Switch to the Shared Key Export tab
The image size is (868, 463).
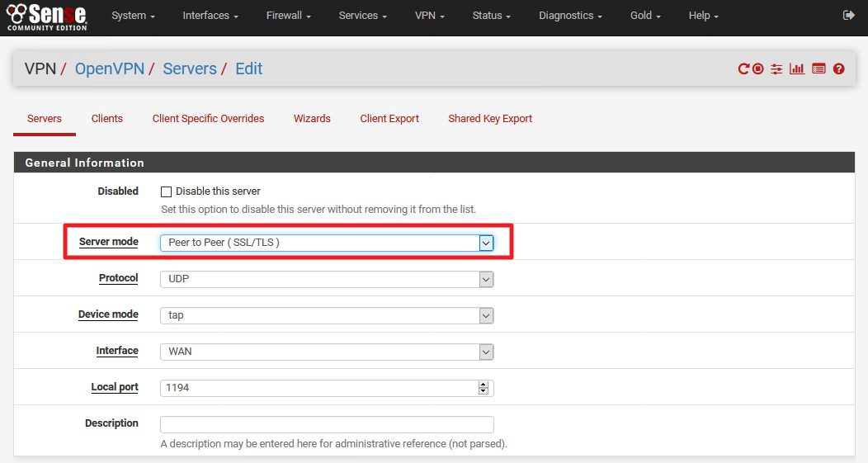[x=490, y=119]
